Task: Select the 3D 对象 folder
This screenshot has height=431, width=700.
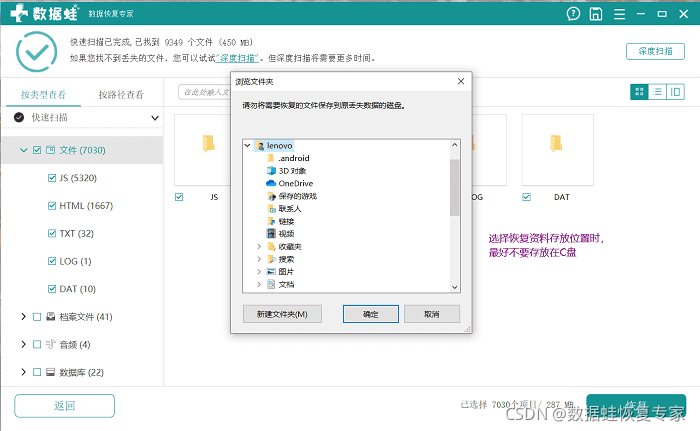Action: click(x=286, y=171)
